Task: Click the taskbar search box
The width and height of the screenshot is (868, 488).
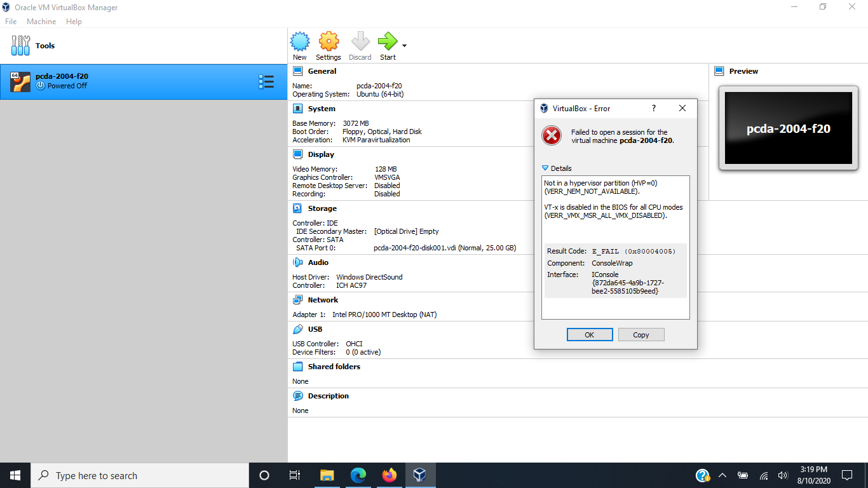Action: pos(140,475)
